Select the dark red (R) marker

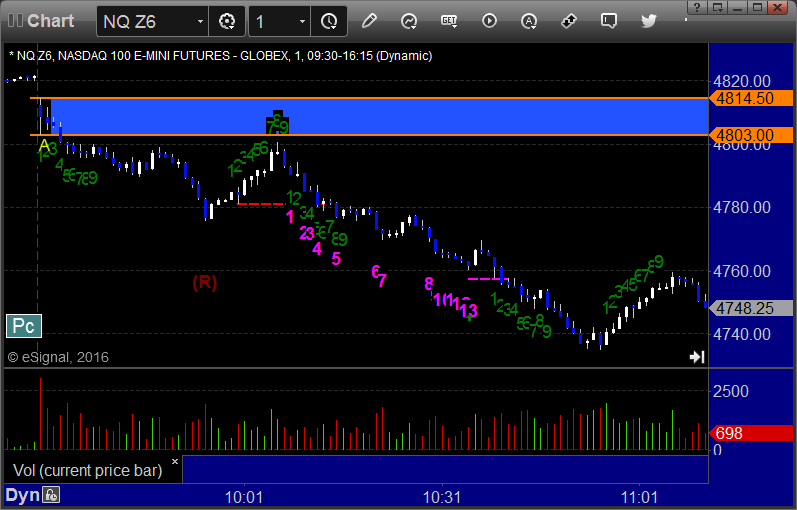pos(205,282)
